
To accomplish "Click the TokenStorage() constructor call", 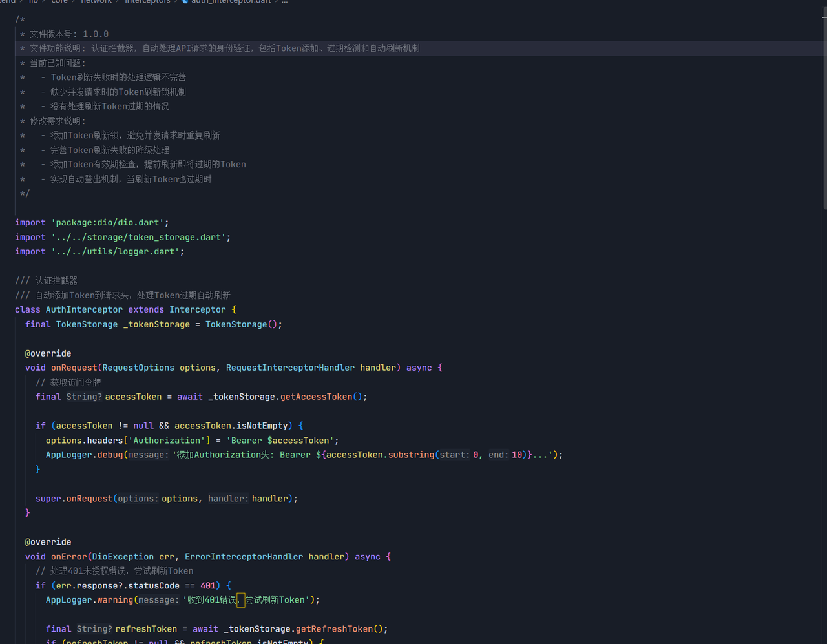I will pyautogui.click(x=241, y=324).
